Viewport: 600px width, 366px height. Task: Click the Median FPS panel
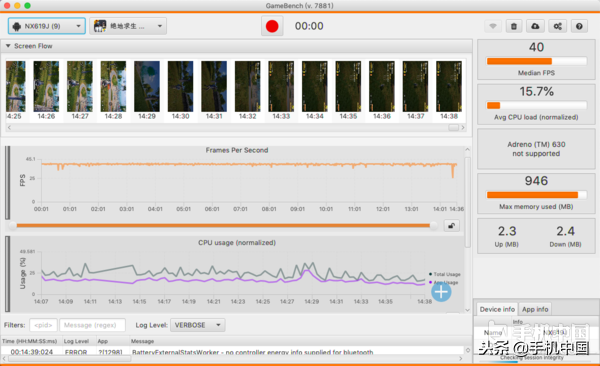pos(536,59)
